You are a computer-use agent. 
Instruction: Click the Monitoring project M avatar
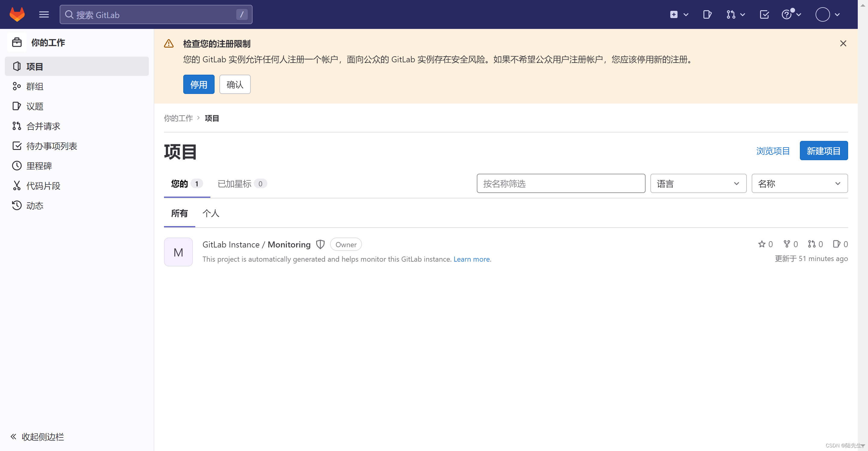point(178,252)
